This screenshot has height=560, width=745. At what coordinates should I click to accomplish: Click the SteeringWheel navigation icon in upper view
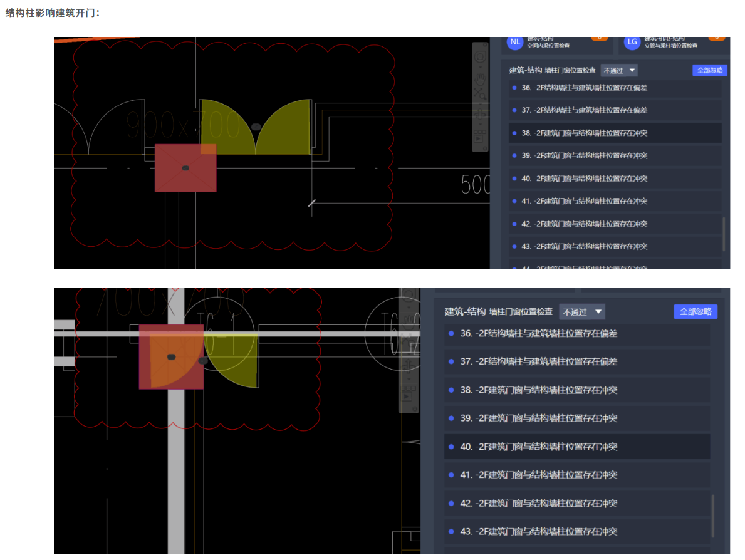(x=481, y=57)
